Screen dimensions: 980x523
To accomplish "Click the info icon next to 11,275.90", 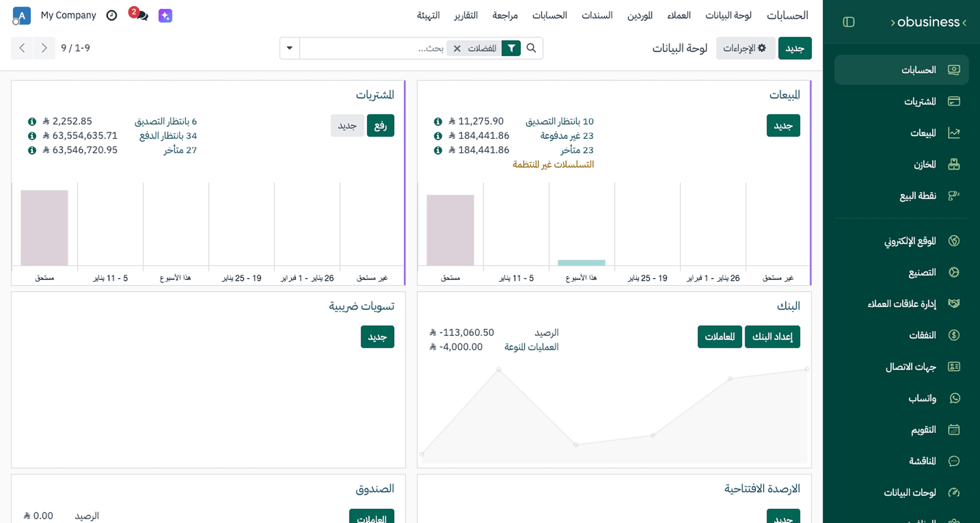I will pos(438,121).
